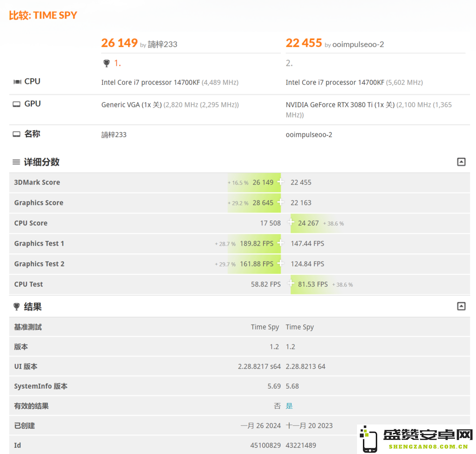Click the 基准测試 row label
476x454 pixels.
point(28,327)
